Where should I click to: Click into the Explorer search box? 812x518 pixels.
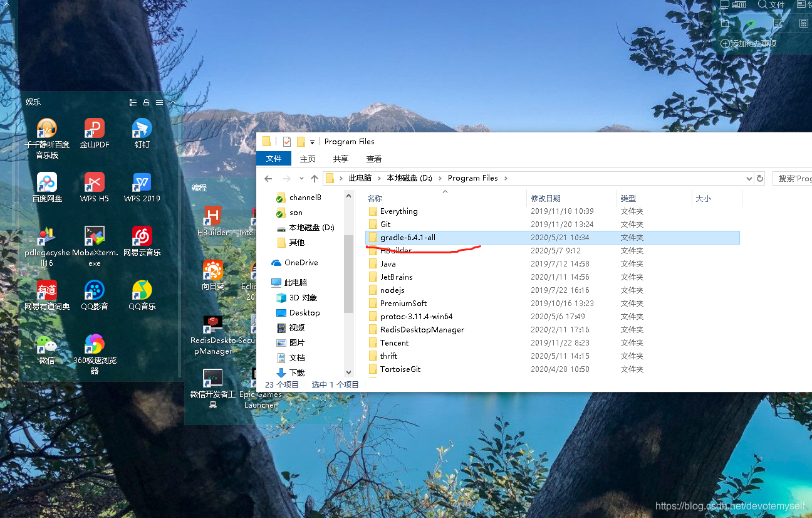pos(792,178)
